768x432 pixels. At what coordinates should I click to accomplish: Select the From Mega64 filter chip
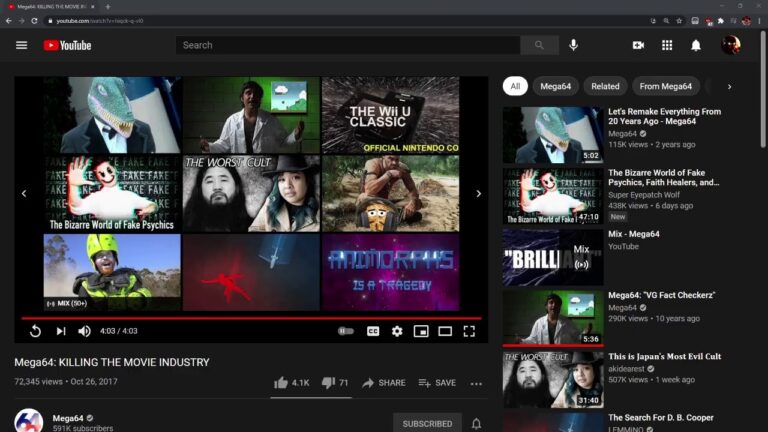pyautogui.click(x=666, y=86)
